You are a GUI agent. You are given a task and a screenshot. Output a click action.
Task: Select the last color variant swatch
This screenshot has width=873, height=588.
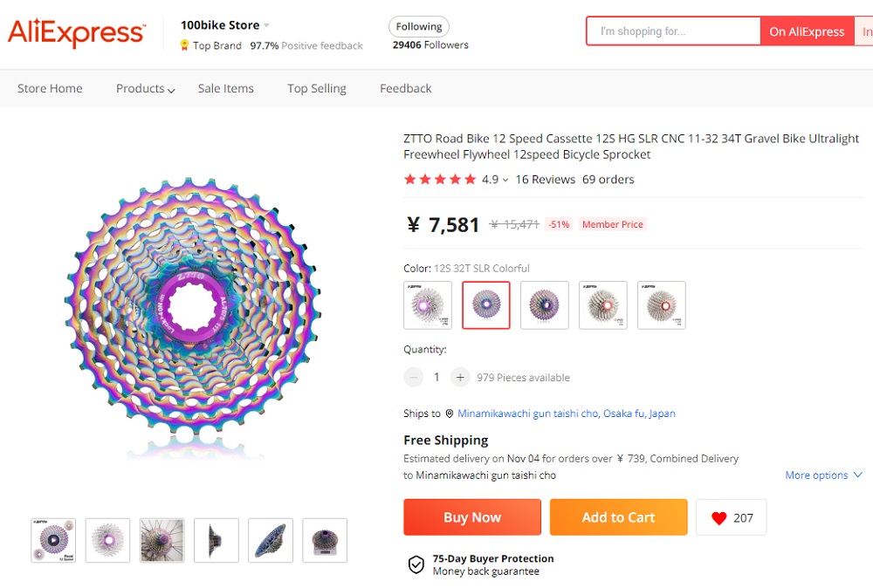click(661, 305)
